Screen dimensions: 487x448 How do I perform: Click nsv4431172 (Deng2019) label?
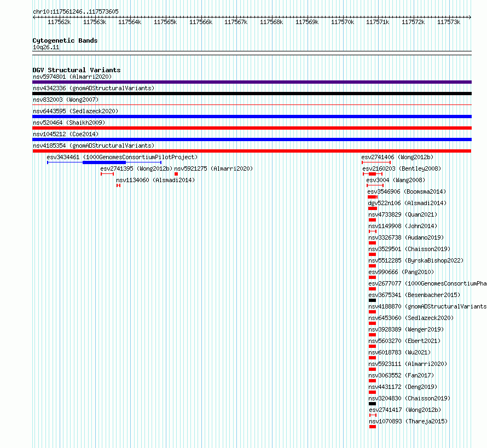403,387
